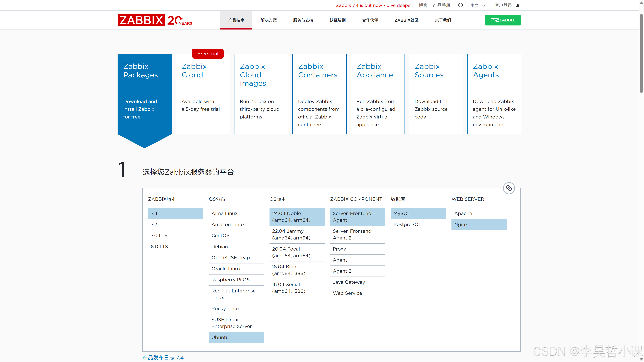The image size is (644, 362).
Task: Open the 关于我们 menu
Action: [443, 20]
